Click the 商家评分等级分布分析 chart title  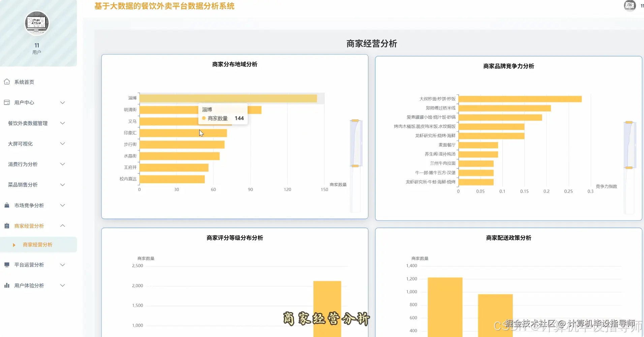click(235, 238)
